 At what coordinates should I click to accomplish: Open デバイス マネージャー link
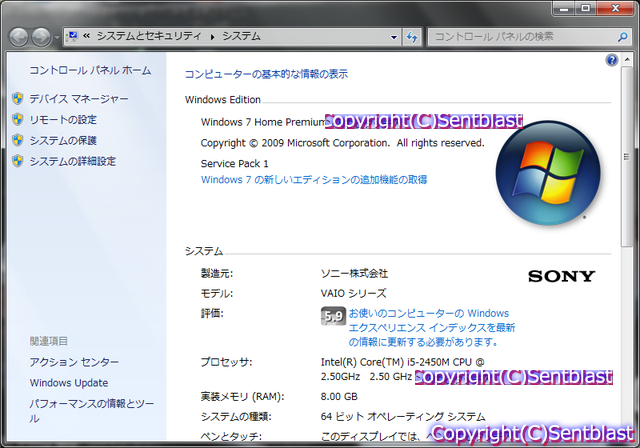79,99
